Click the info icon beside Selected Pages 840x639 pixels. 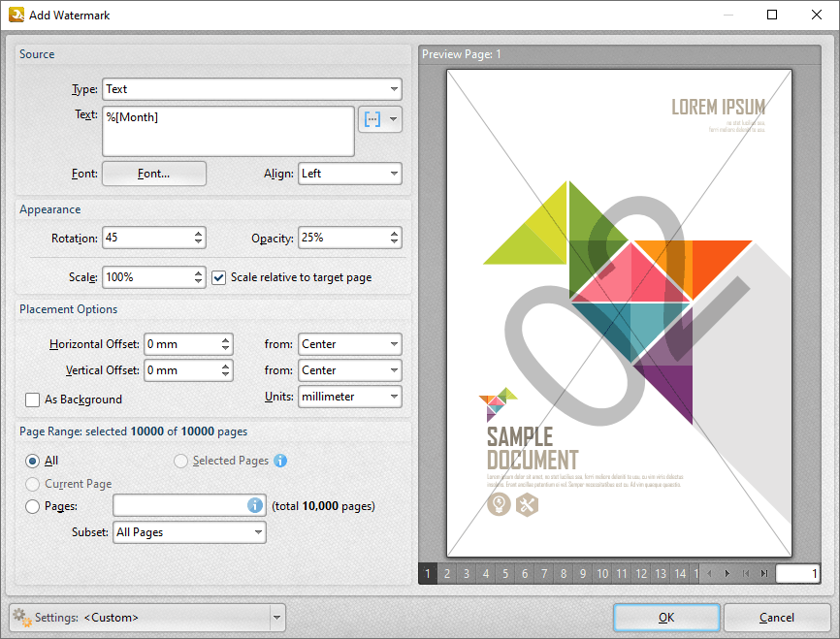click(280, 461)
